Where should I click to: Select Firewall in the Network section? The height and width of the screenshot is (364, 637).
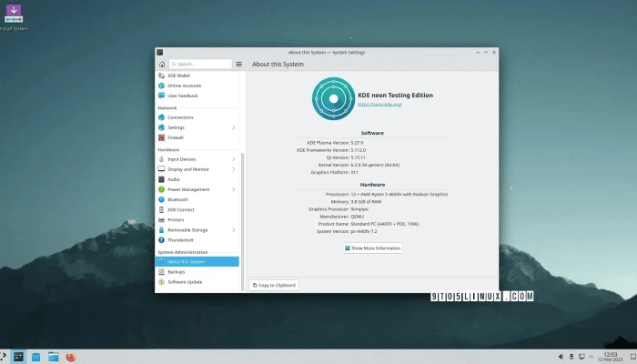[176, 137]
